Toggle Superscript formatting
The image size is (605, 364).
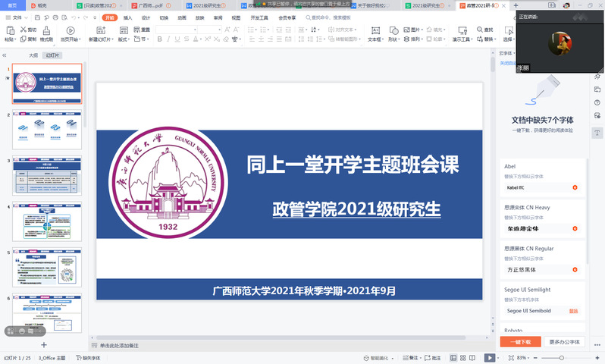pos(208,39)
